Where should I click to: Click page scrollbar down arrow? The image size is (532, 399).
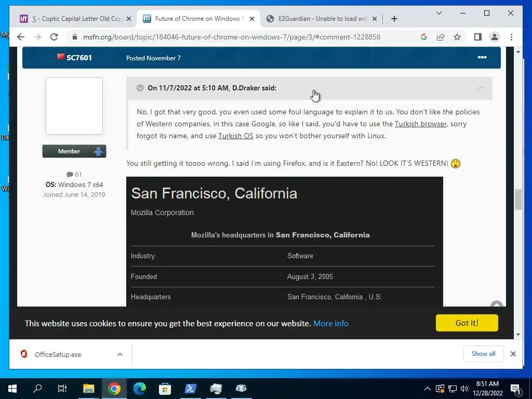[518, 335]
